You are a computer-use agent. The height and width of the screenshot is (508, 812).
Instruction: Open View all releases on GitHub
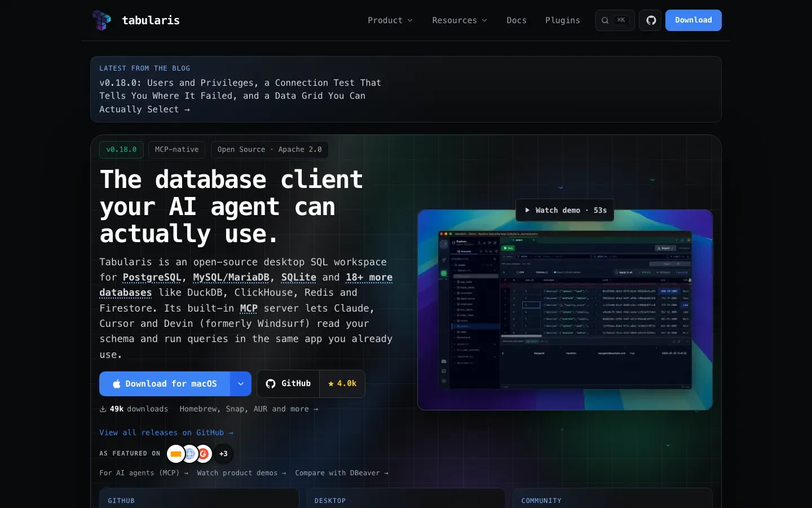[166, 432]
